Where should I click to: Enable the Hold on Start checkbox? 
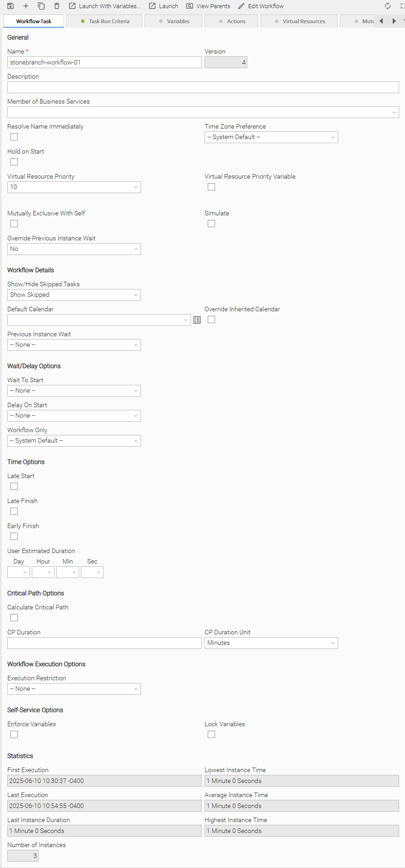14,162
